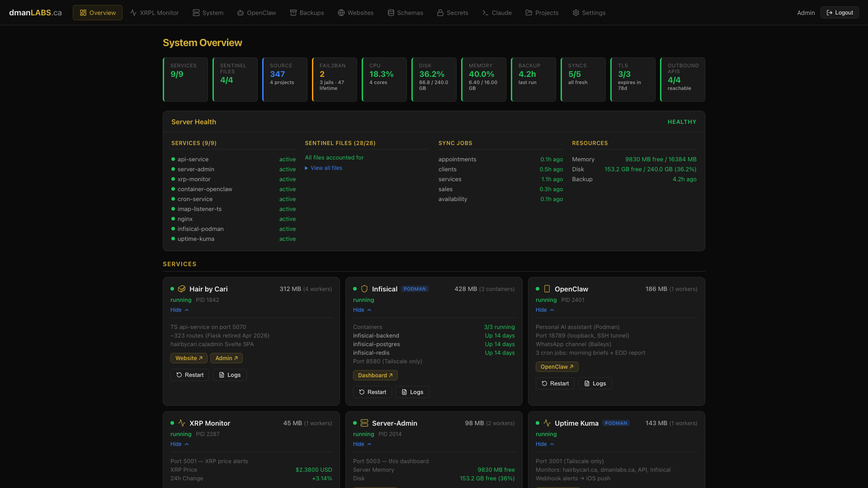The height and width of the screenshot is (488, 868).
Task: Open the OpenClaw external link button
Action: 557,367
